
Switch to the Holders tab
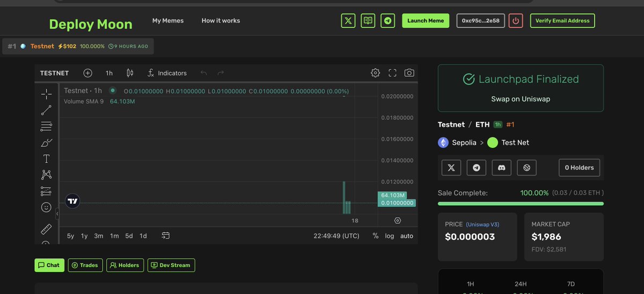pos(125,265)
